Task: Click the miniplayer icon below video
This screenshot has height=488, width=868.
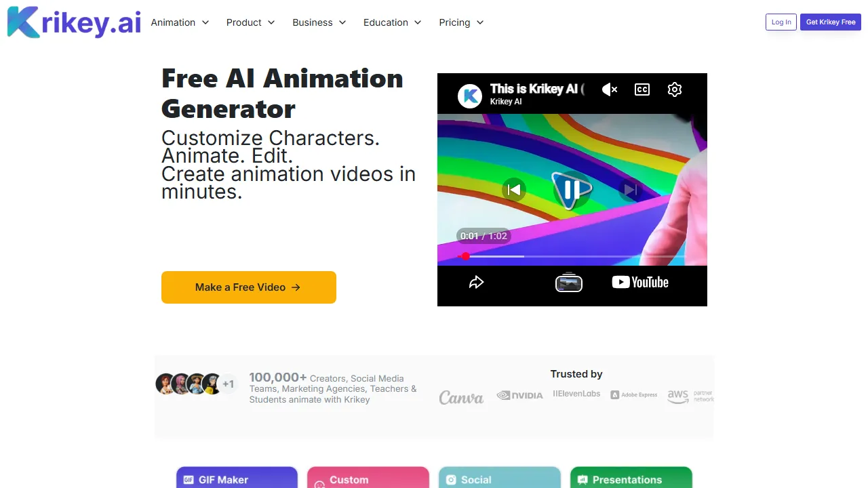Action: click(x=569, y=283)
